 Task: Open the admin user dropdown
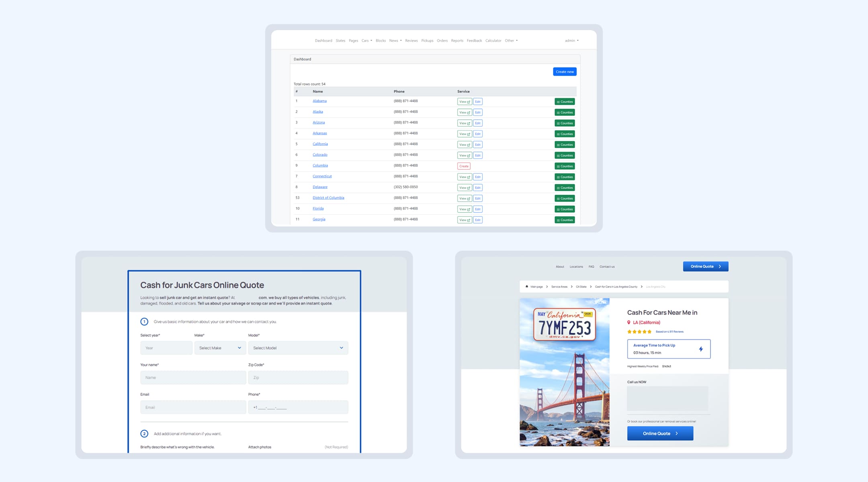[571, 41]
